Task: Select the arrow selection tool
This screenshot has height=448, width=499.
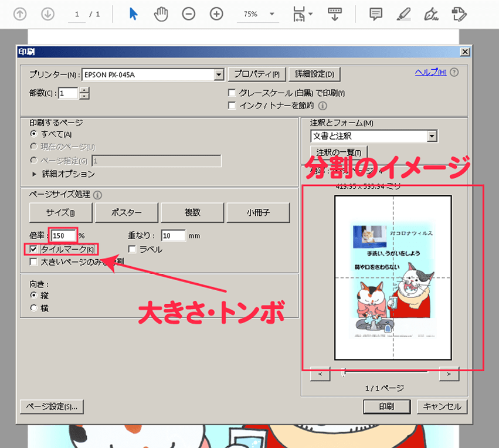Action: click(x=133, y=14)
